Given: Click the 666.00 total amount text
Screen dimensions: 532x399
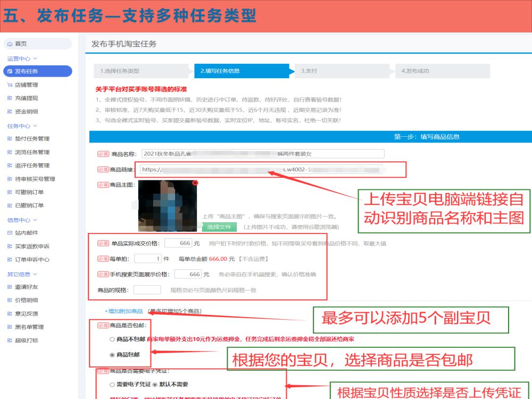Looking at the screenshot, I should 218,259.
